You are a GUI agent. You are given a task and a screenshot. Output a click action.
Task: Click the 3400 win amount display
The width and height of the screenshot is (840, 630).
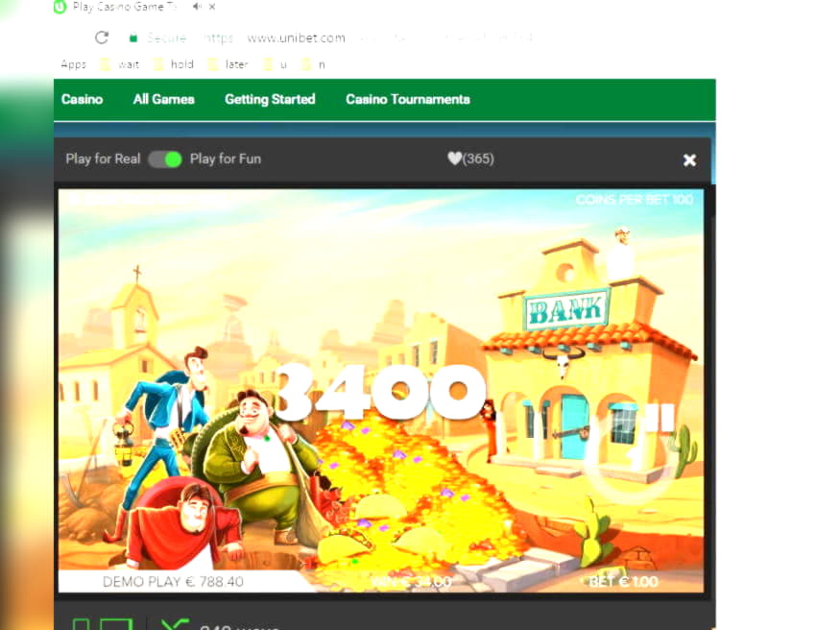[381, 392]
